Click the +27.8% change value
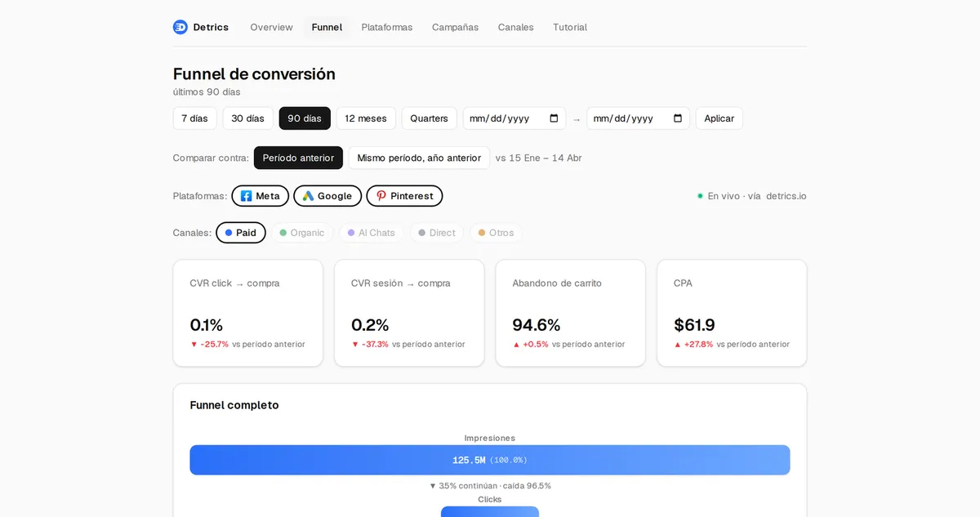Image resolution: width=980 pixels, height=517 pixels. tap(698, 345)
